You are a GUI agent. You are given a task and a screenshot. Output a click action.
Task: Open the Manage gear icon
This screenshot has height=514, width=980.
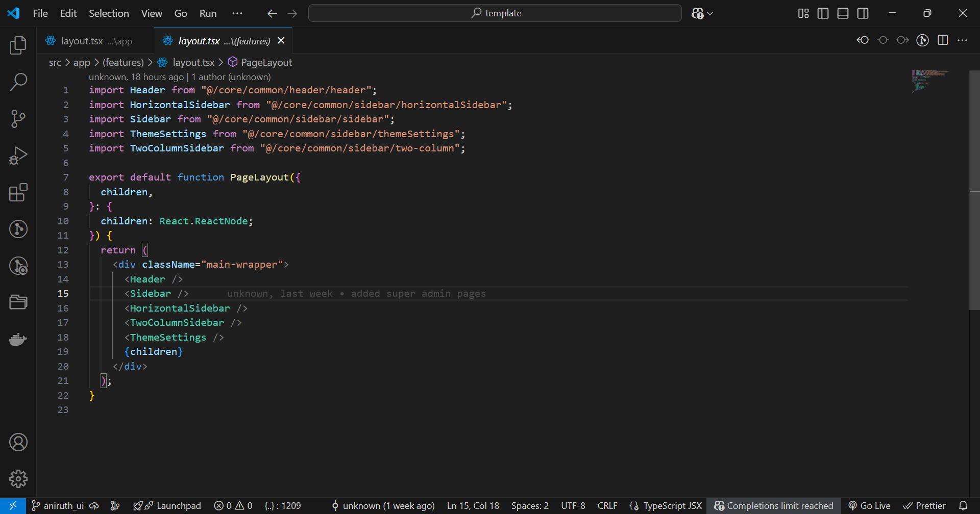18,479
